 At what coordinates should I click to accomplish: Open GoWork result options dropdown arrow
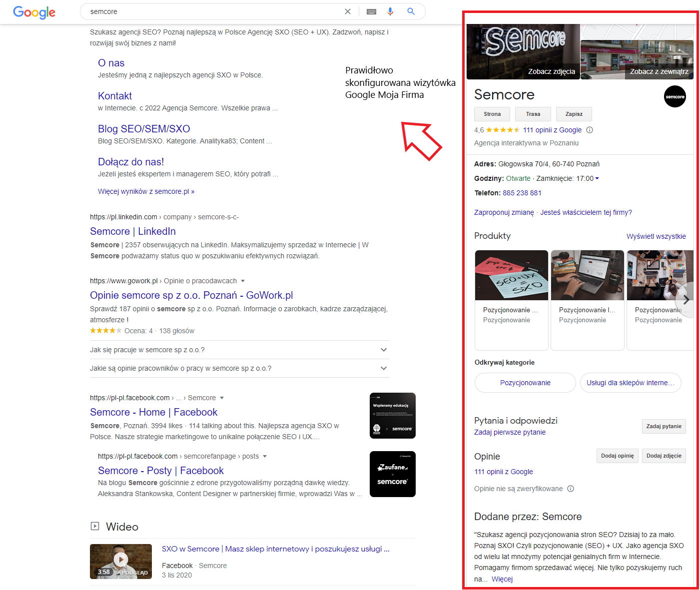pos(243,281)
